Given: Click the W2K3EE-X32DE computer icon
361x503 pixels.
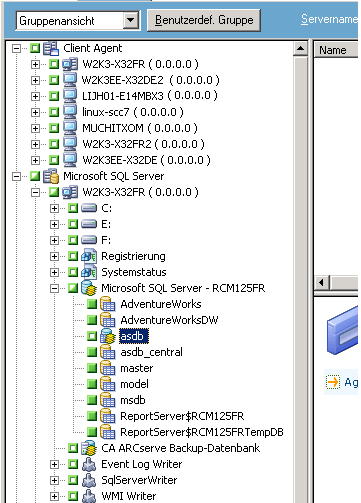Looking at the screenshot, I should 70,160.
